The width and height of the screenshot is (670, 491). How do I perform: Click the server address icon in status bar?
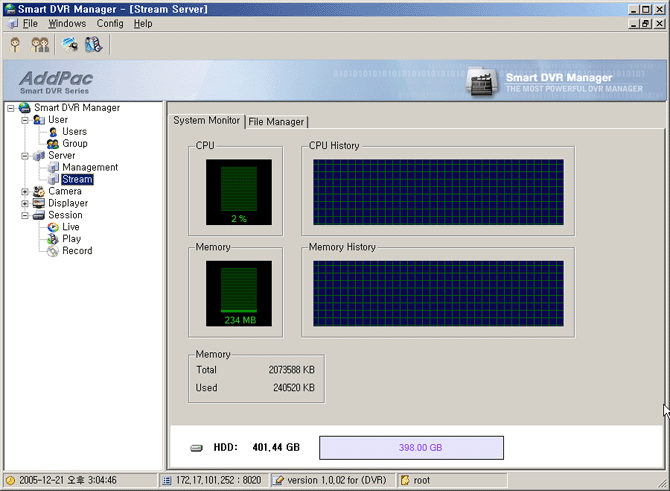click(167, 480)
